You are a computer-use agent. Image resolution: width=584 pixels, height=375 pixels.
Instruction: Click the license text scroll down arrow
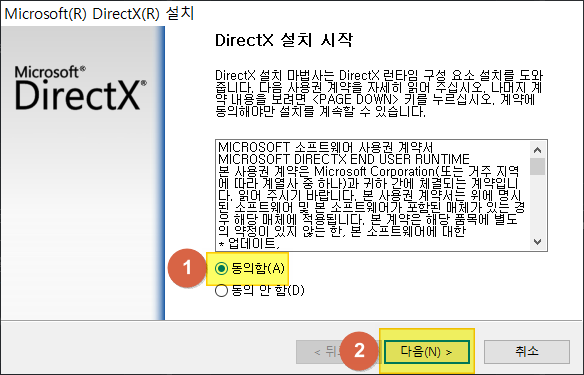point(537,242)
